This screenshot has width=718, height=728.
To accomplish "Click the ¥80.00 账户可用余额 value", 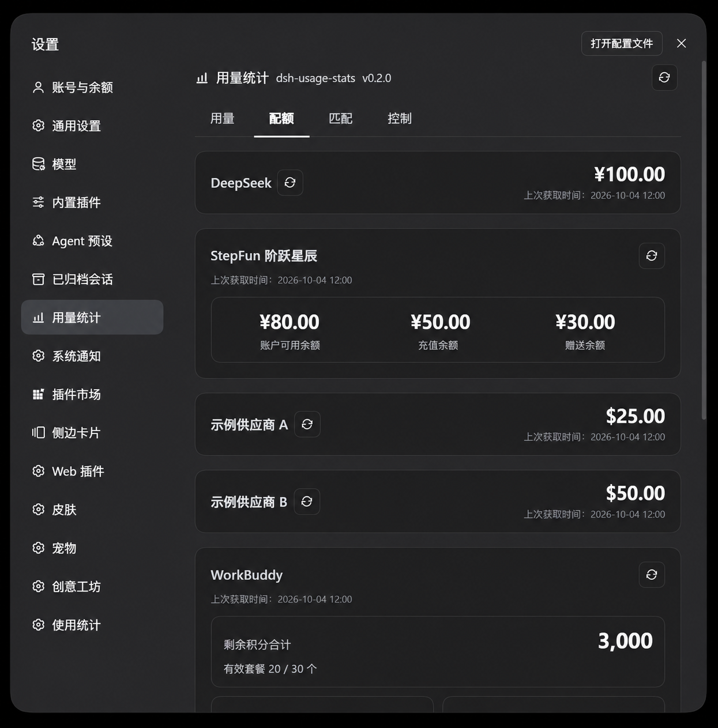I will click(x=290, y=322).
